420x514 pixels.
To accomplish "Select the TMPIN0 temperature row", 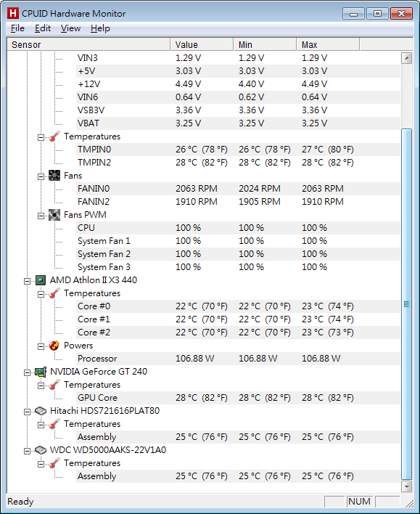I will click(238, 150).
